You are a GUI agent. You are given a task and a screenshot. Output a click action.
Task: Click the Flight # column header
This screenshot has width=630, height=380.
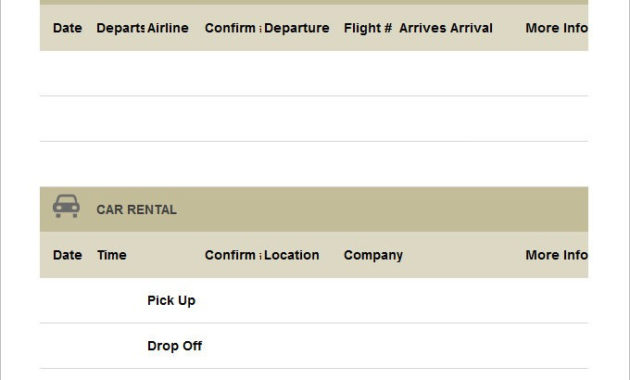368,28
